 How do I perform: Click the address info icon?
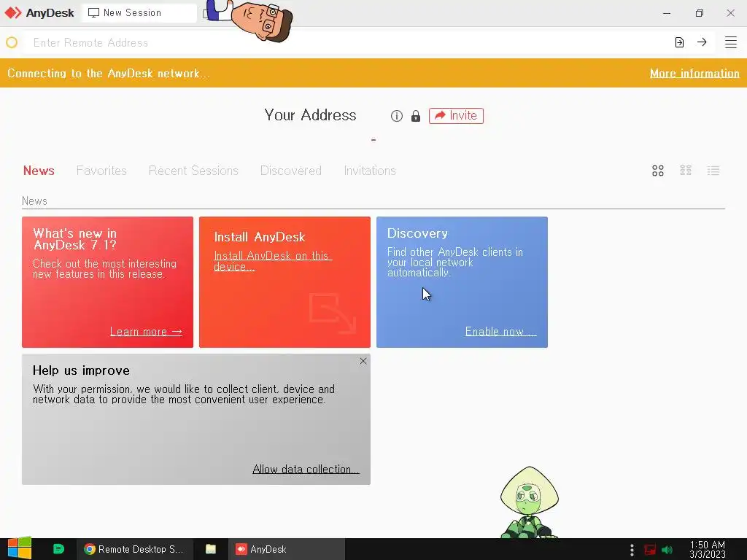pos(396,116)
